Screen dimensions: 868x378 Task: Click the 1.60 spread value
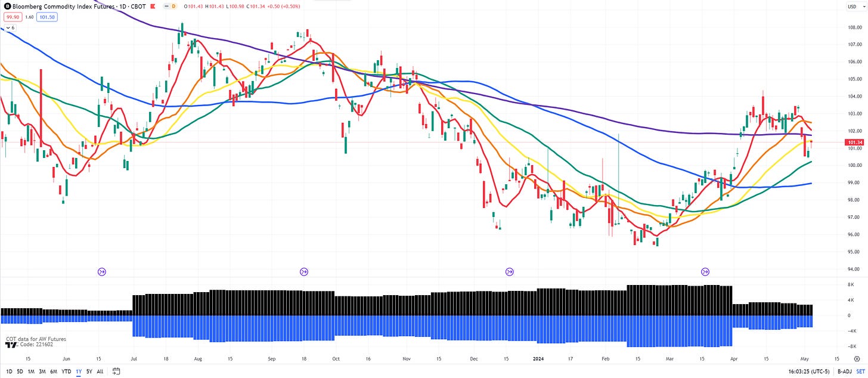(x=29, y=17)
